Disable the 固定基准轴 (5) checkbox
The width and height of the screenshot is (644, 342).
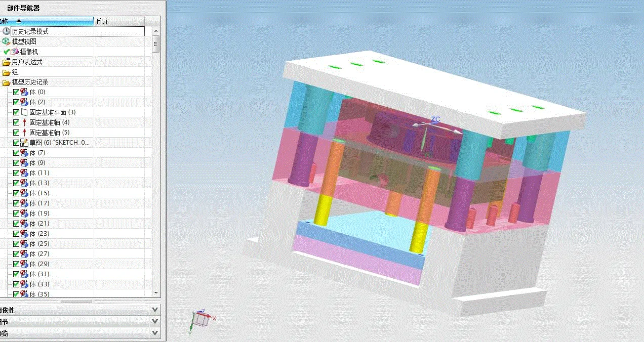[16, 132]
